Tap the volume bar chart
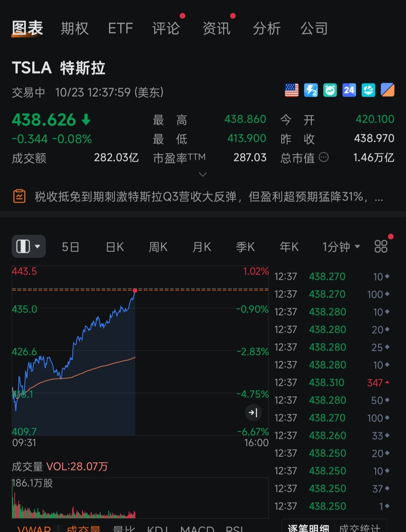406x532 pixels. pyautogui.click(x=140, y=498)
